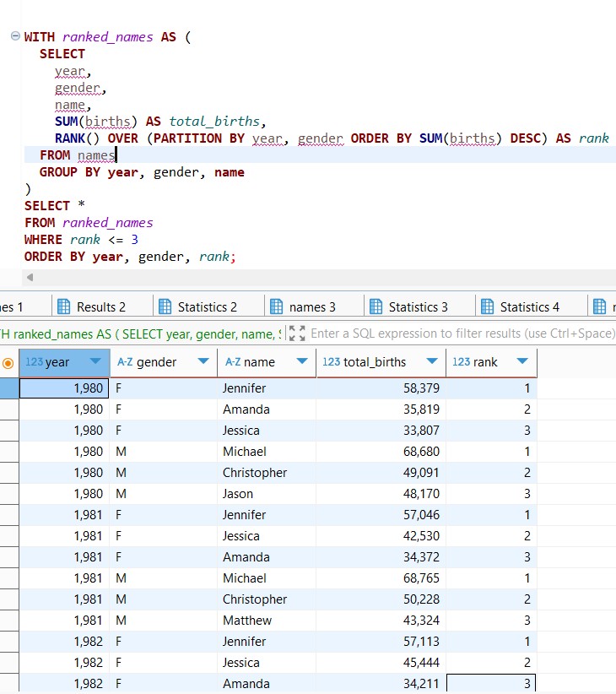
Task: Click the orange record mode icon in grid corner
Action: pos(8,363)
